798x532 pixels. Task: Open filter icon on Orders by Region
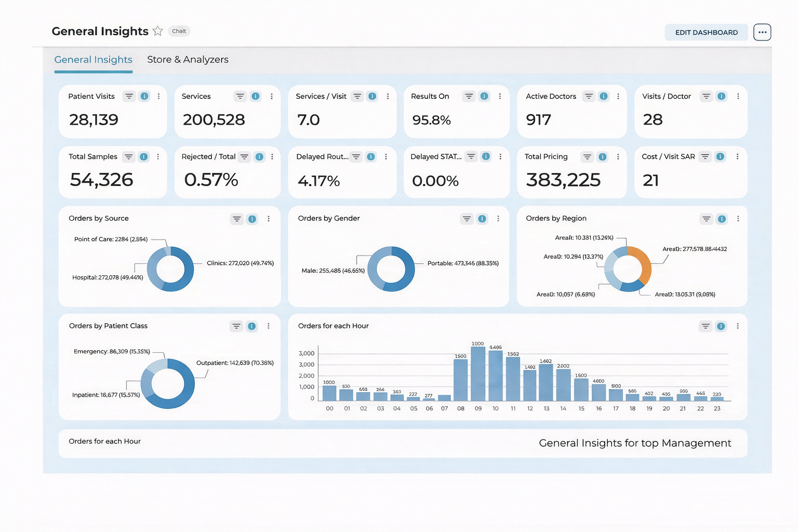(x=706, y=219)
